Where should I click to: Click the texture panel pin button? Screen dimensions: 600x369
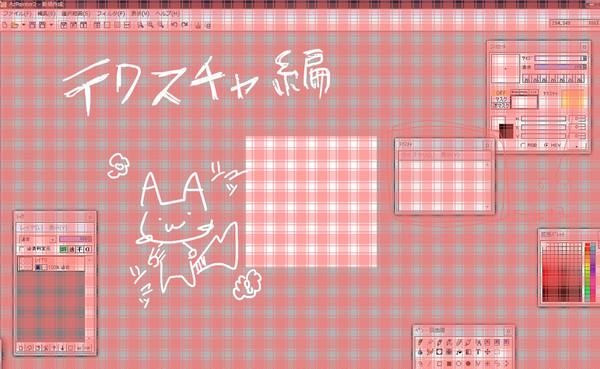click(x=487, y=145)
